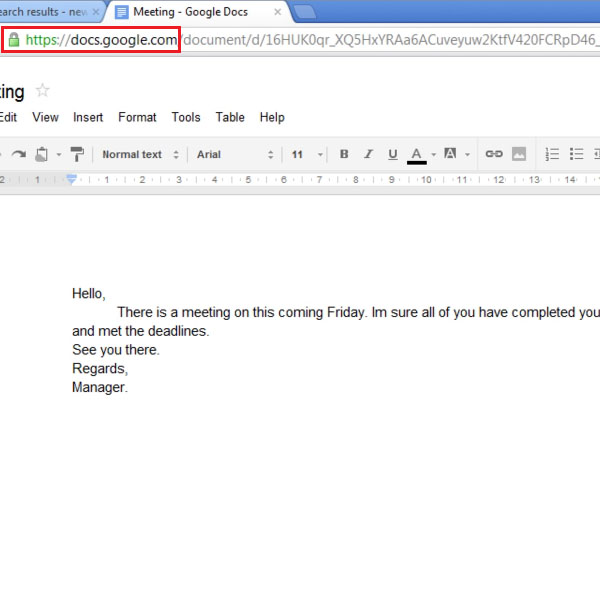Image resolution: width=600 pixels, height=600 pixels.
Task: Open the Normal text style dropdown
Action: (140, 154)
